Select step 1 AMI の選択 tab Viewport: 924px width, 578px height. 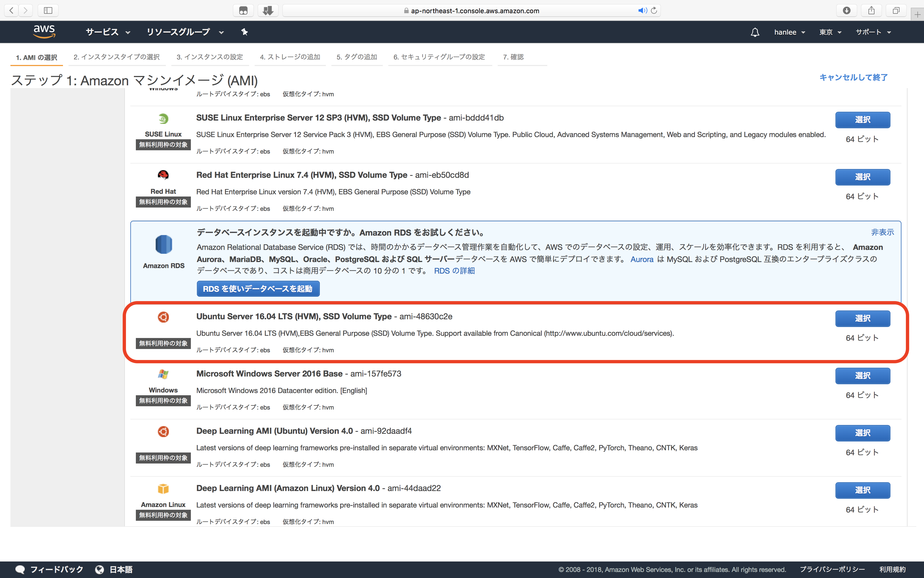click(37, 57)
